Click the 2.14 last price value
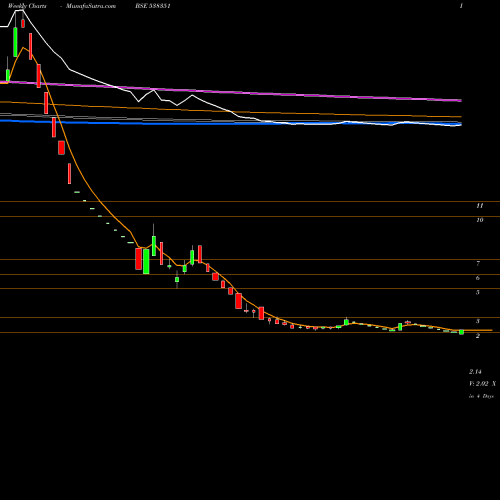Screen dimensions: 500x500 [x=475, y=371]
